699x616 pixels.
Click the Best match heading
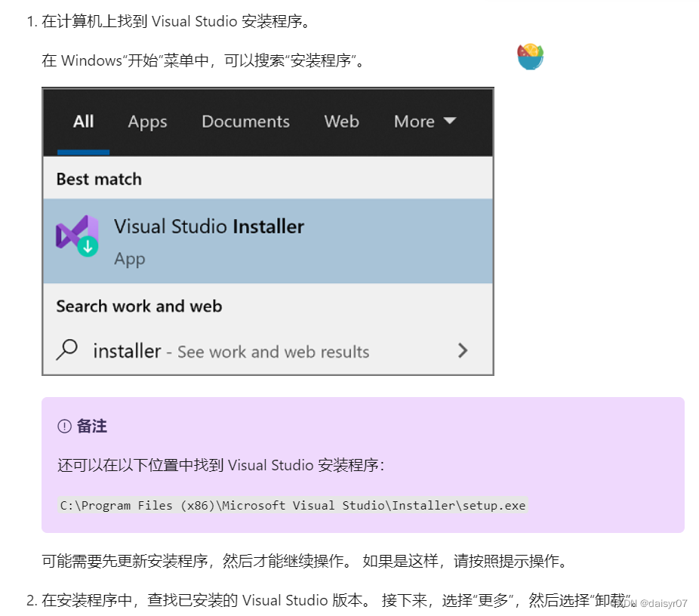point(99,179)
